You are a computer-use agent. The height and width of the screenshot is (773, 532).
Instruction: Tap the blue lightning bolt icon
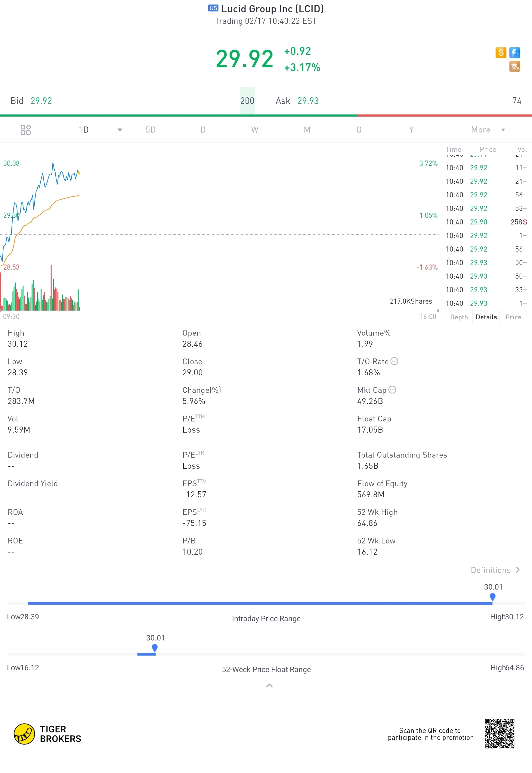(515, 53)
